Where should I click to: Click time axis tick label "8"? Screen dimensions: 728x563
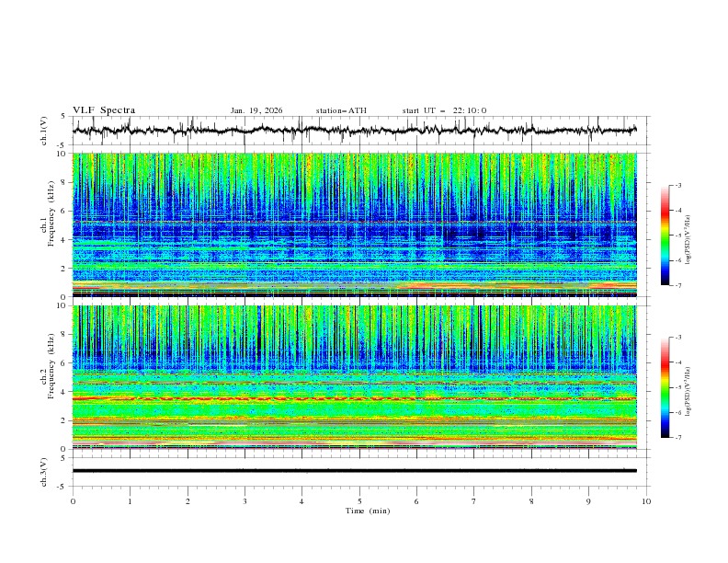pyautogui.click(x=531, y=501)
